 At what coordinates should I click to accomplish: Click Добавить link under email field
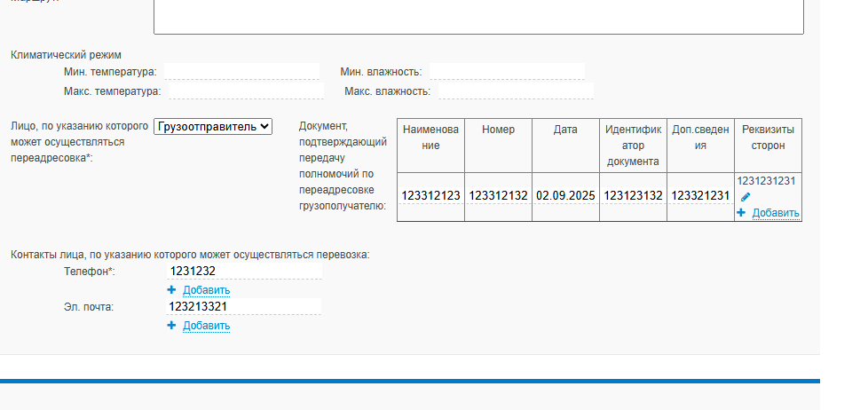pyautogui.click(x=207, y=326)
